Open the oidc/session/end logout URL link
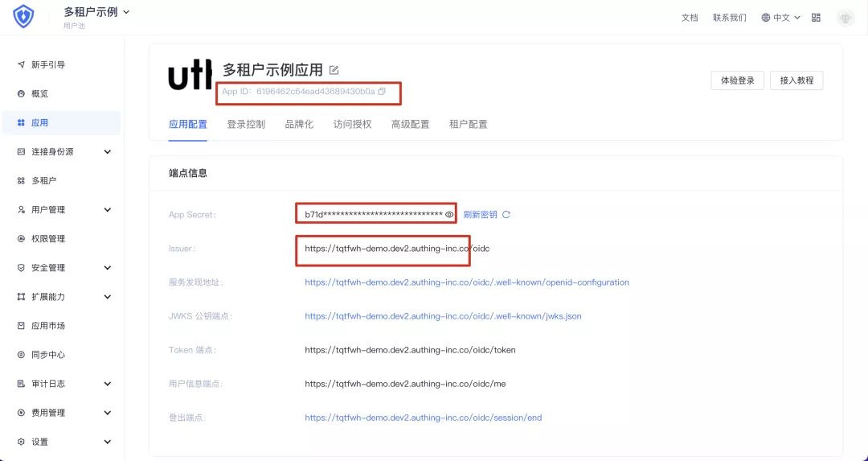 (423, 418)
